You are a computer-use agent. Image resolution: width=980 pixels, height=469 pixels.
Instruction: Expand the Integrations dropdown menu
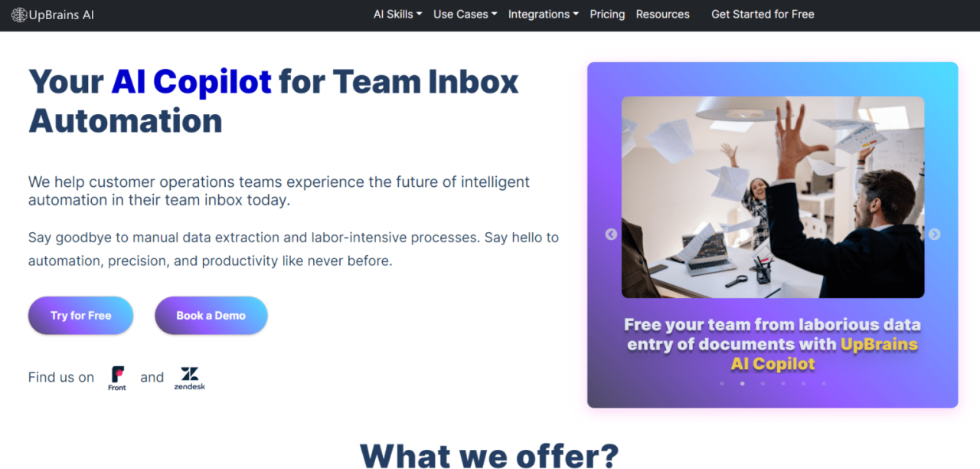544,15
